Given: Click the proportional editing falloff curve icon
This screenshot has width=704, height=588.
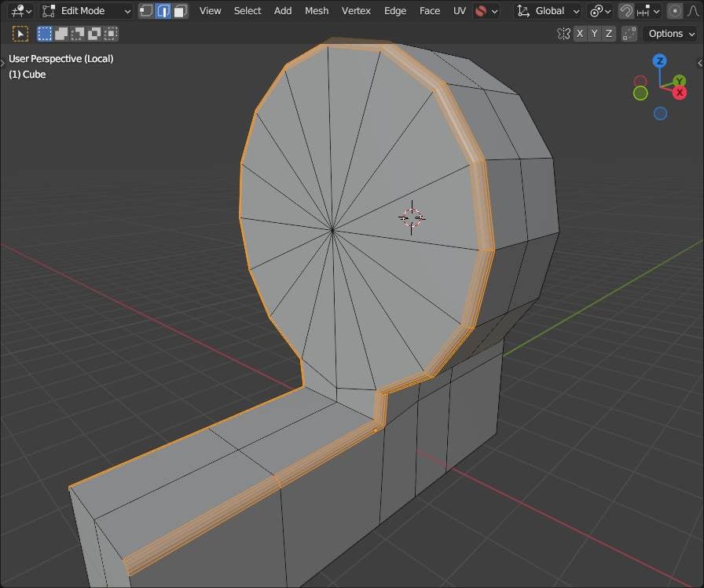Looking at the screenshot, I should point(691,11).
